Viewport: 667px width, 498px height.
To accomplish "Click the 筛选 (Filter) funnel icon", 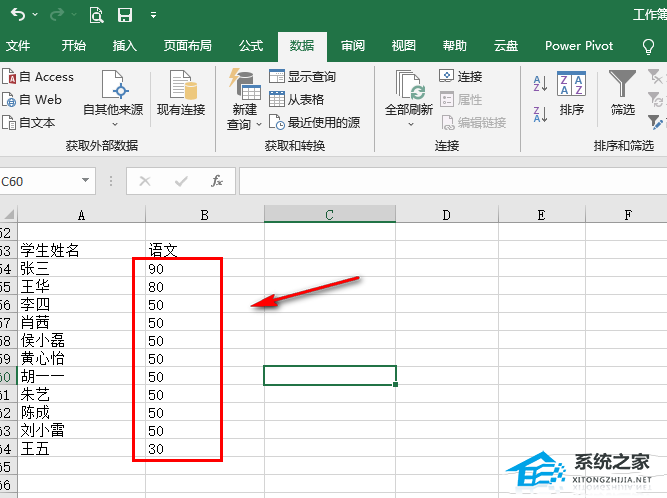I will coord(623,93).
